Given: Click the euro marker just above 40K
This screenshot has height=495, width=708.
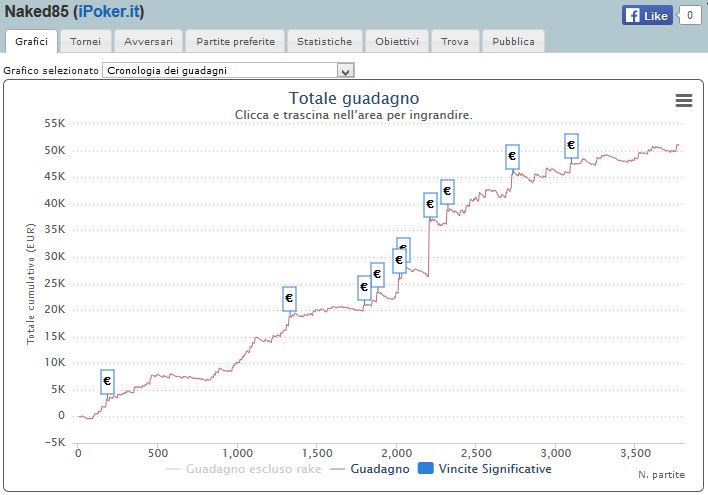Looking at the screenshot, I should [x=447, y=190].
